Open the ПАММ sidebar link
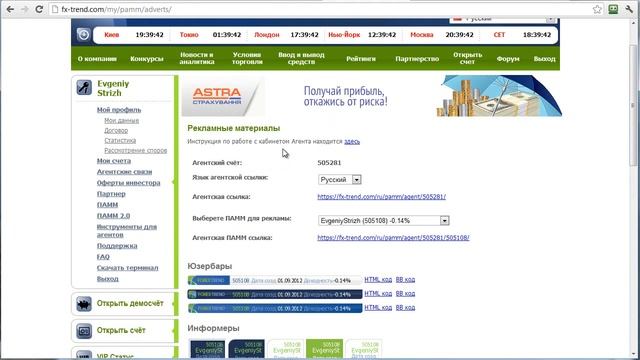The height and width of the screenshot is (360, 640). click(x=107, y=205)
